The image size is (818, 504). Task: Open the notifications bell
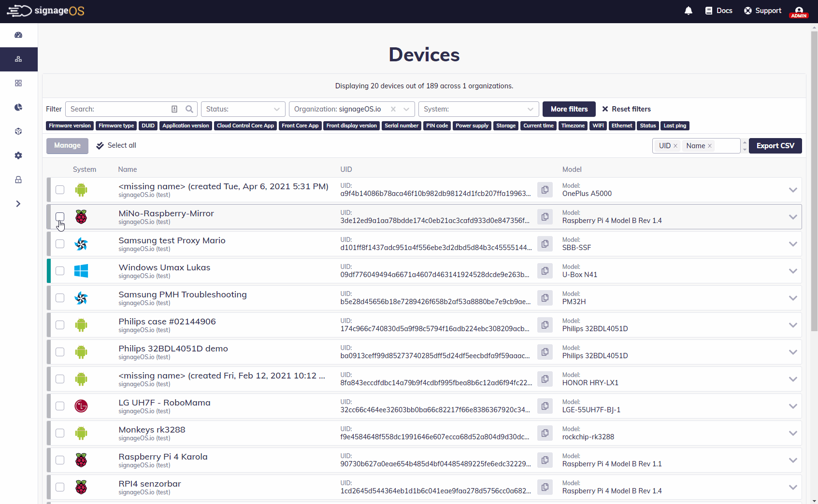[x=689, y=11]
